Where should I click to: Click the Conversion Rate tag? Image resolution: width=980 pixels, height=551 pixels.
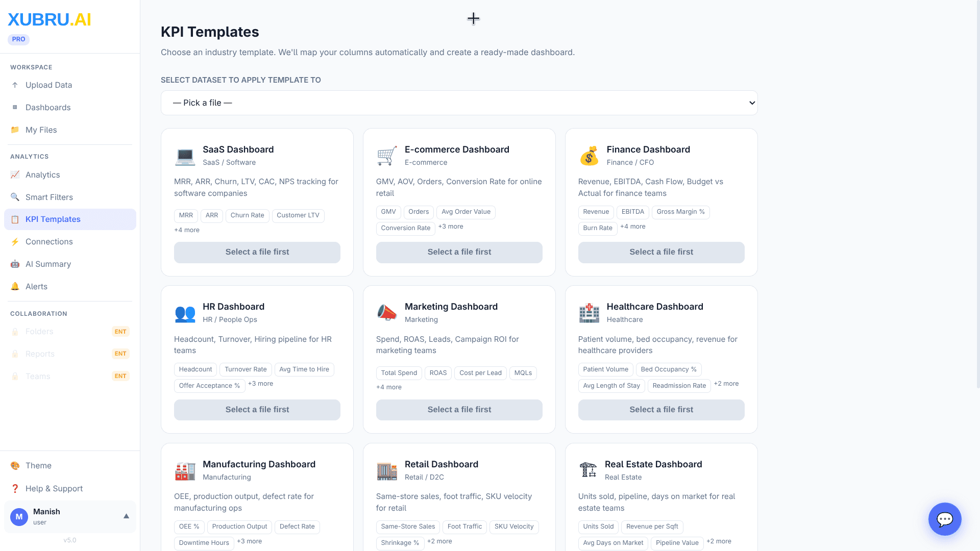coord(406,229)
